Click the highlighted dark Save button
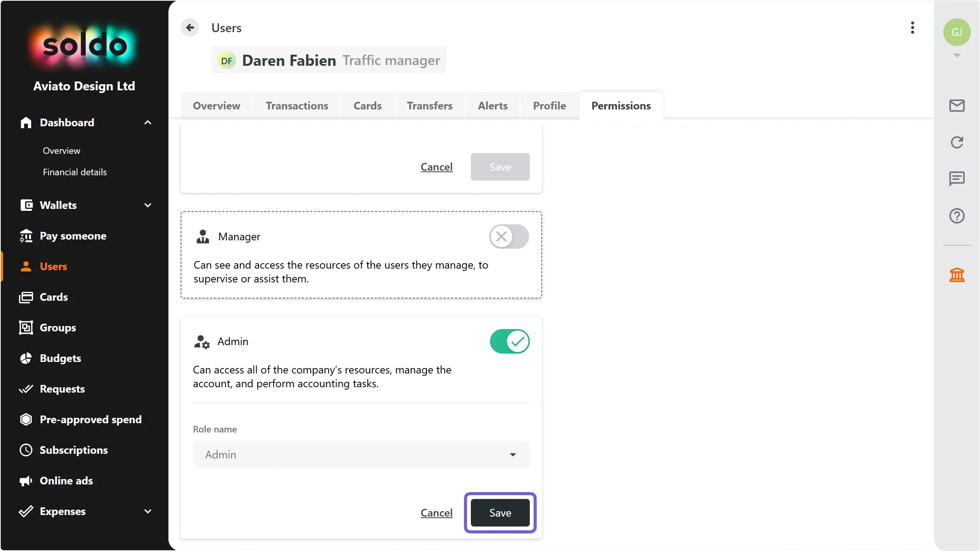This screenshot has height=551, width=980. 500,513
